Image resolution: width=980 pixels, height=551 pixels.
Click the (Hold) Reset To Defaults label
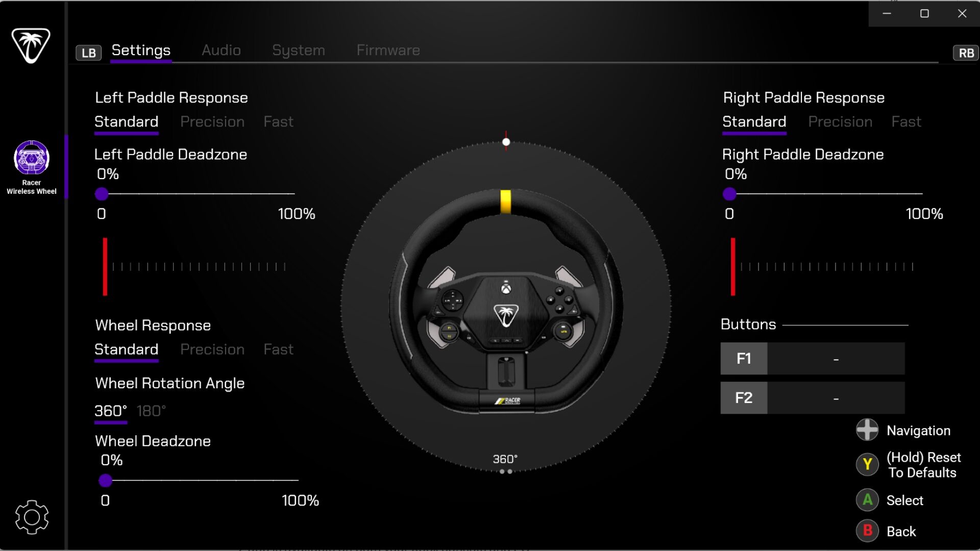pyautogui.click(x=923, y=465)
